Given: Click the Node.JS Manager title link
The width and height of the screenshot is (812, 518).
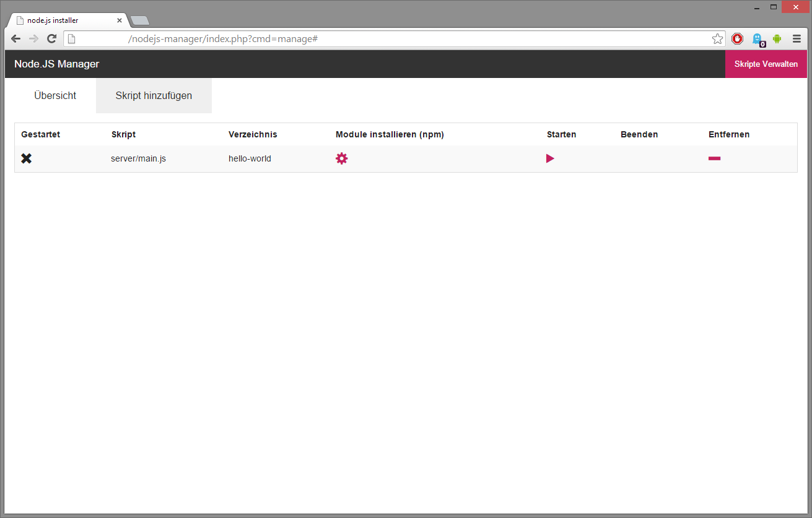Looking at the screenshot, I should [56, 64].
